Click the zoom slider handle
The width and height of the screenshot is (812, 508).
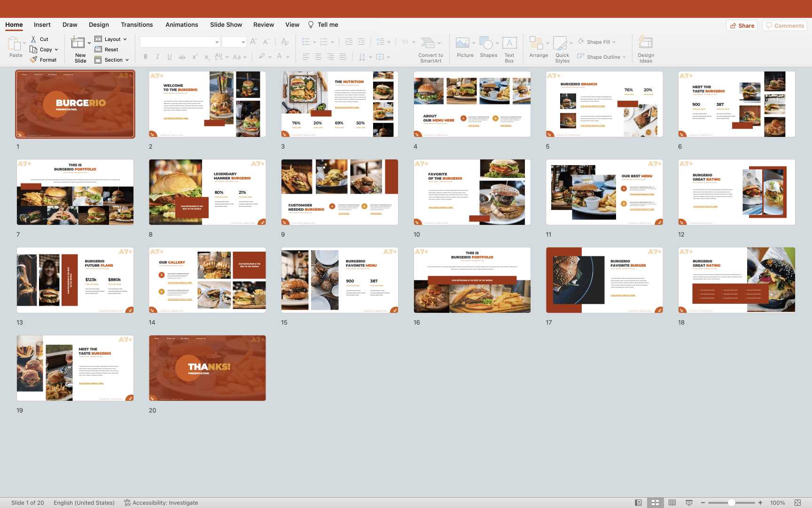click(x=731, y=503)
